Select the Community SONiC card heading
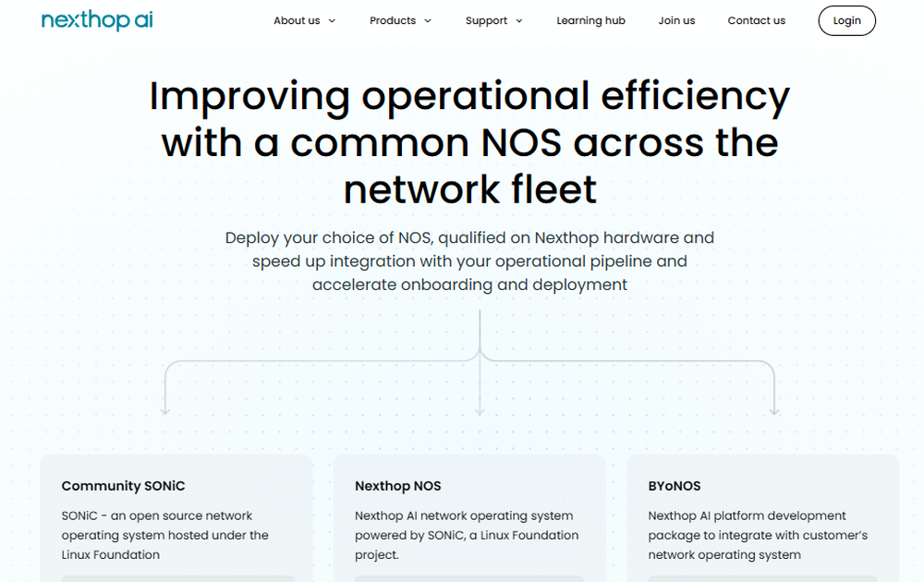924x582 pixels. [123, 486]
